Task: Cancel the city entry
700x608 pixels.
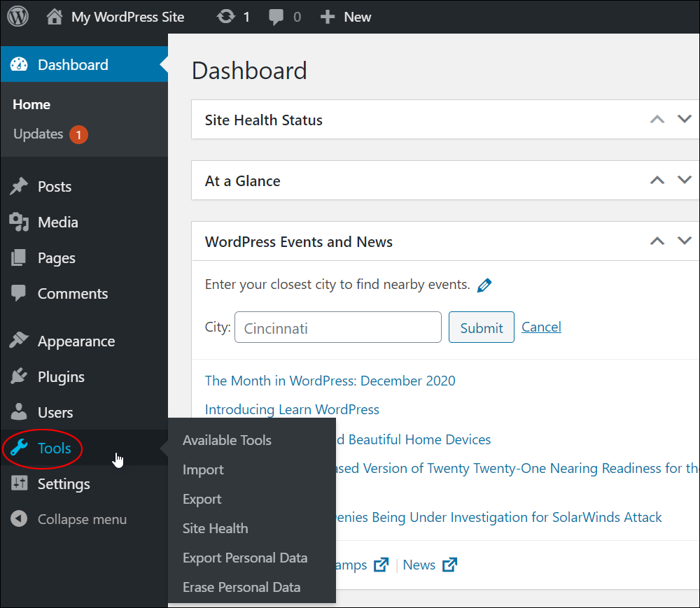Action: pyautogui.click(x=541, y=327)
